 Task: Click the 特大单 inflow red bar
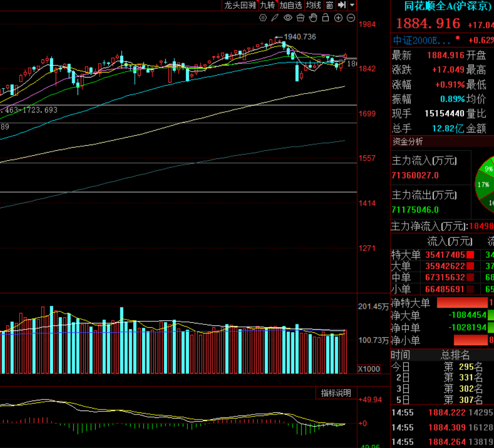(470, 255)
